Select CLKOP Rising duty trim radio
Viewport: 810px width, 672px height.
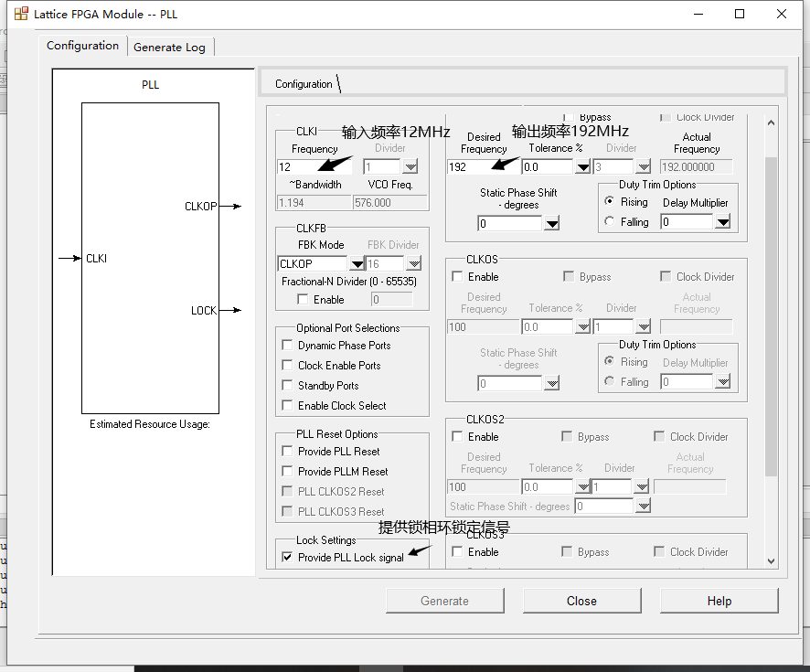[x=610, y=201]
